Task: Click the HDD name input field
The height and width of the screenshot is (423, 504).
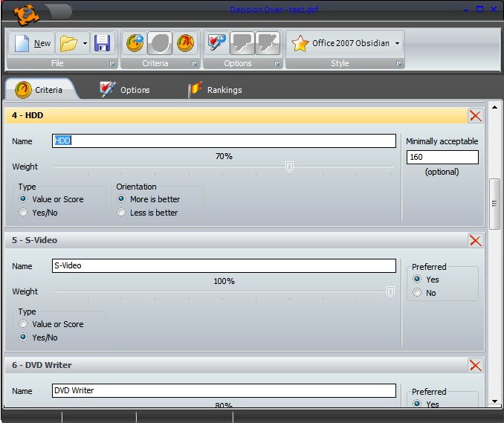Action: 224,141
